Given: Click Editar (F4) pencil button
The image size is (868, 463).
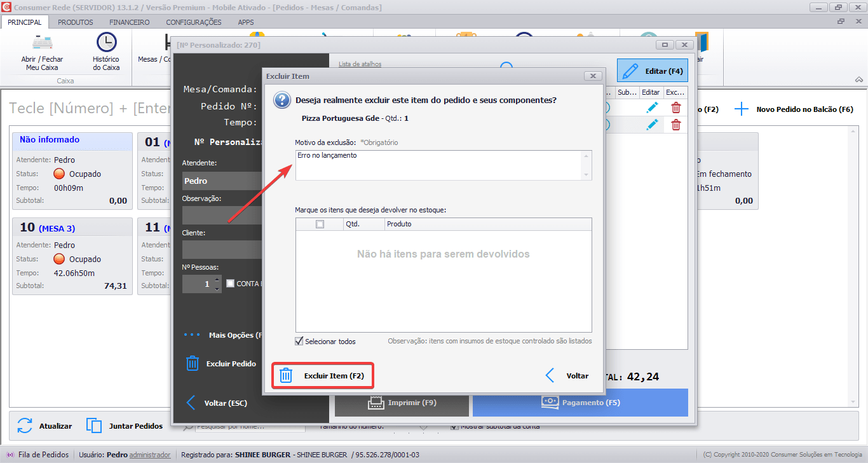Looking at the screenshot, I should [653, 71].
